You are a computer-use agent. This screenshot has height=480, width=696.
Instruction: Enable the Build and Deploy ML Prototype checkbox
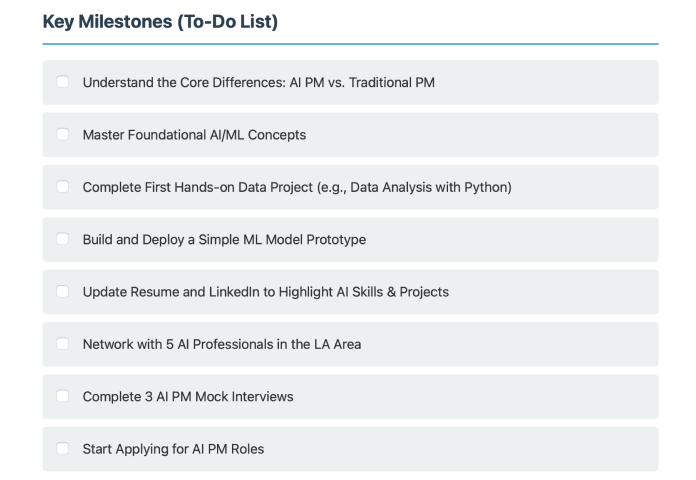click(63, 239)
